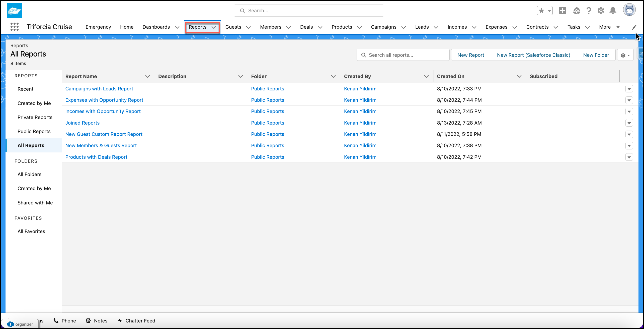Screen dimensions: 644x329
Task: Select All Favorites in sidebar
Action: [x=31, y=231]
